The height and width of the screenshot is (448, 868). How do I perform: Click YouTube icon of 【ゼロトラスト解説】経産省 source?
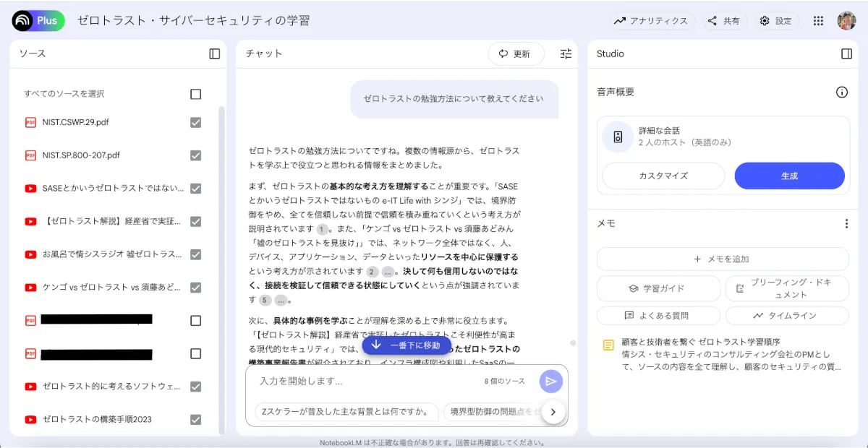30,221
